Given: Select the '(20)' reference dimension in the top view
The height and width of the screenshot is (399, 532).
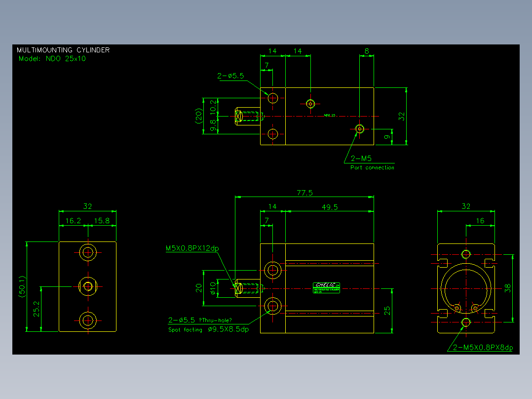Looking at the screenshot, I should [198, 116].
